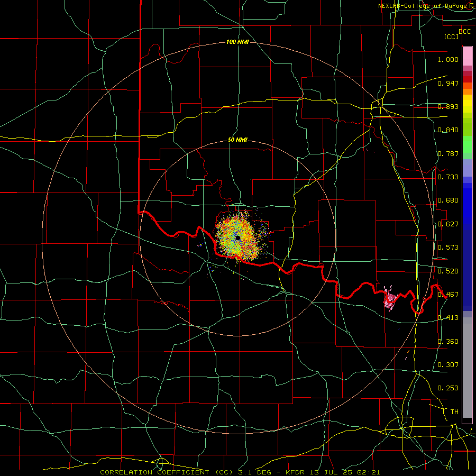Click the radar site center in the echo
Image resolution: width=476 pixels, height=476 pixels.
click(237, 238)
